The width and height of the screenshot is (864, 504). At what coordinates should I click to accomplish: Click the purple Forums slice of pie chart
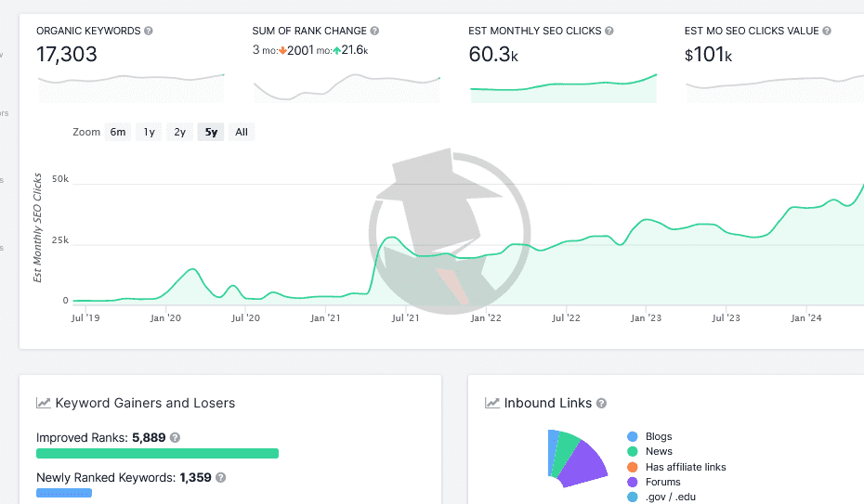(x=584, y=465)
